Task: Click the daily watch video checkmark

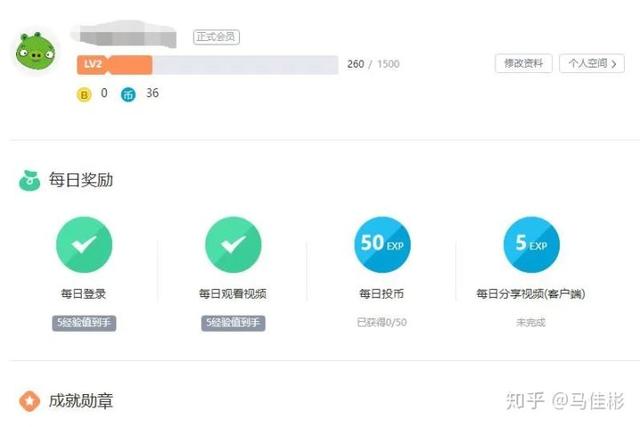Action: click(x=233, y=245)
